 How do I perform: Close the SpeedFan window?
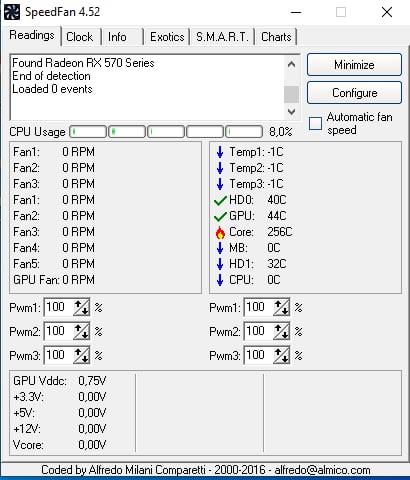click(387, 12)
